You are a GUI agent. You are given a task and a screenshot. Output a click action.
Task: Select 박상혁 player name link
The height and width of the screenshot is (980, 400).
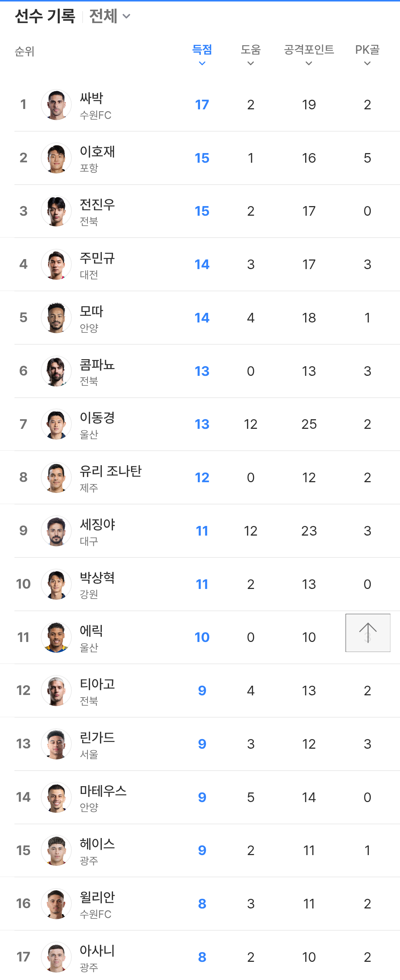pyautogui.click(x=97, y=577)
